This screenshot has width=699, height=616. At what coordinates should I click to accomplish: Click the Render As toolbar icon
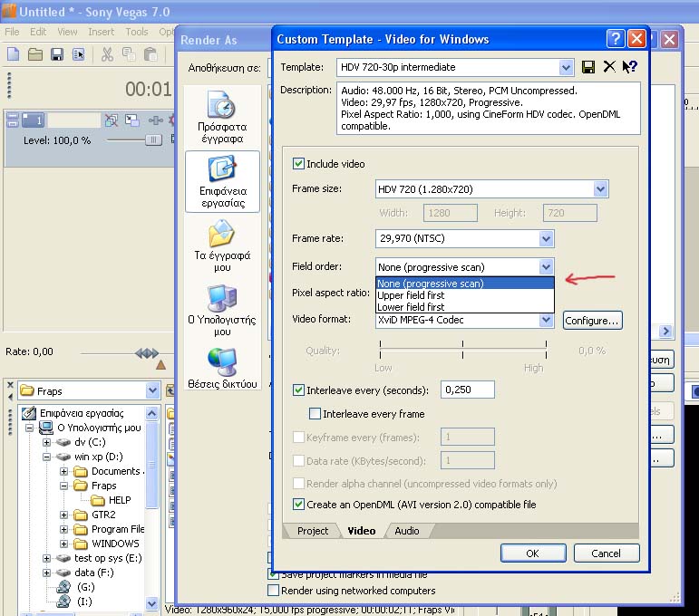79,54
